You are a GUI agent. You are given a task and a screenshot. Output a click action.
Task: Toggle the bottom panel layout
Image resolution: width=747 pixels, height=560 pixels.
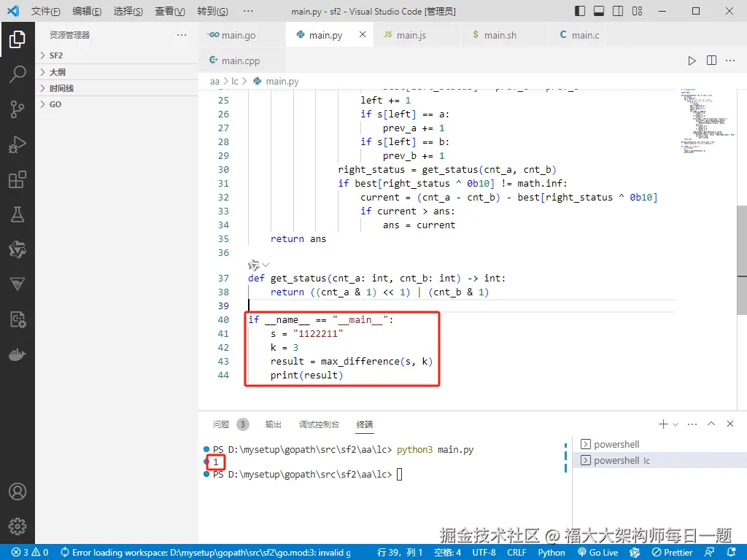[x=599, y=11]
